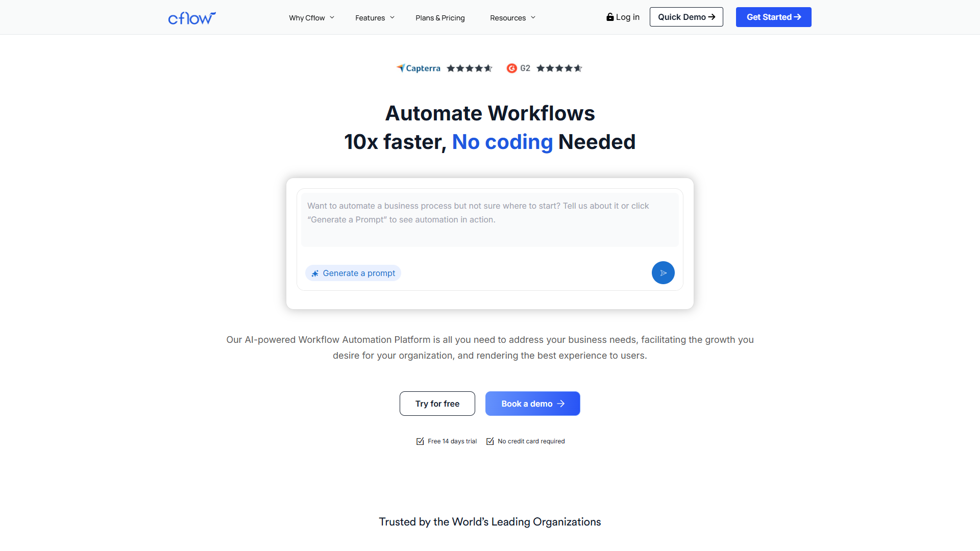Click the cflow logo
The image size is (980, 551).
(x=192, y=17)
